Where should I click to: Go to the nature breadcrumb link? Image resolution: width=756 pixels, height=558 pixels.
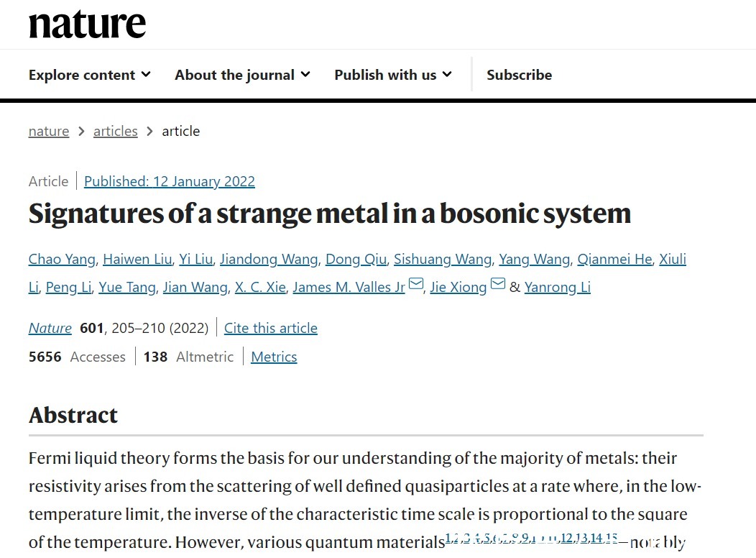point(49,131)
